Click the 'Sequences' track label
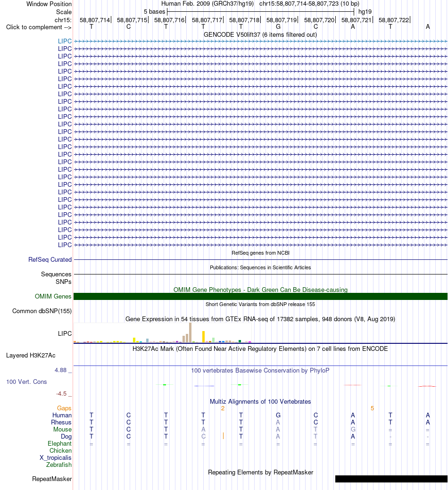 click(56, 274)
